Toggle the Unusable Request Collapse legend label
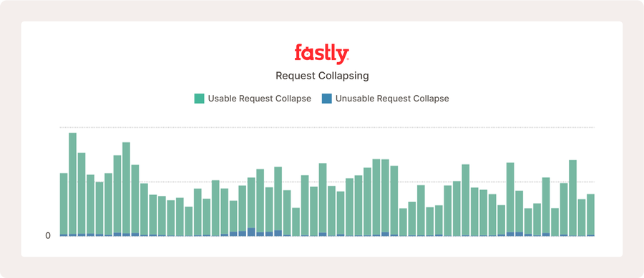Image resolution: width=644 pixels, height=278 pixels. click(392, 99)
